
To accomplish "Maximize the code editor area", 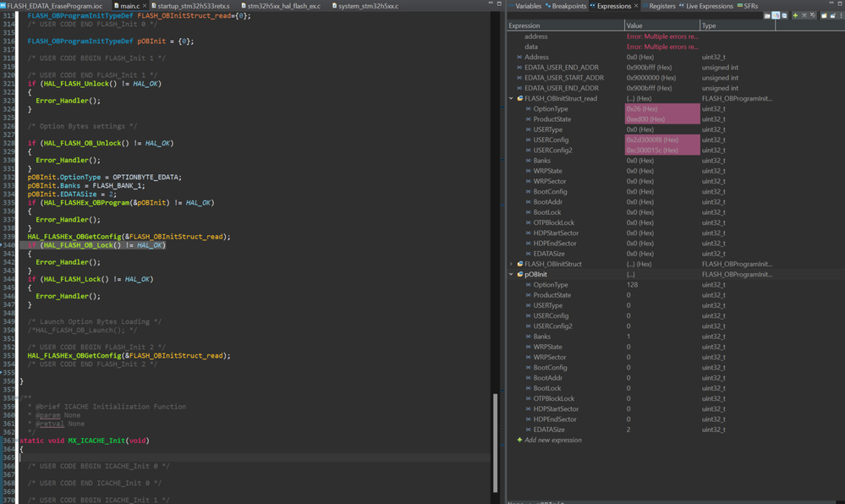I will pyautogui.click(x=499, y=4).
